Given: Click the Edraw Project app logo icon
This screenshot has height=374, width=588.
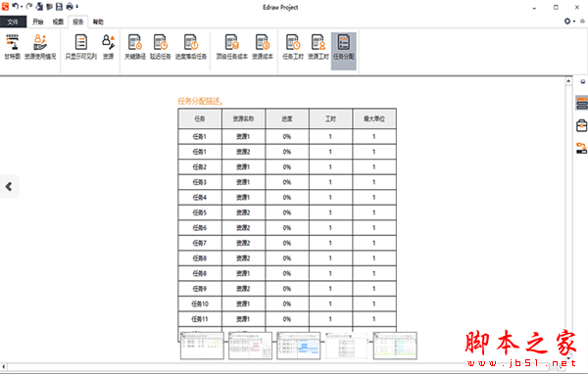Looking at the screenshot, I should click(x=5, y=7).
